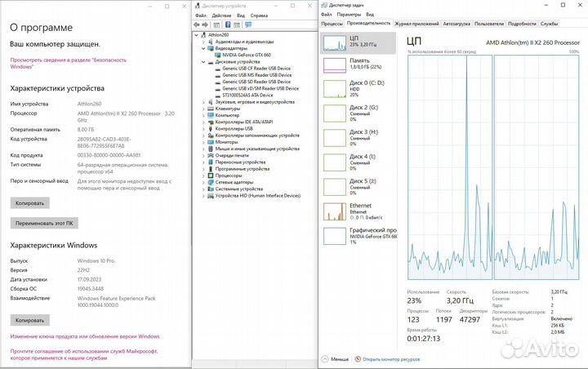Switch to the Автозагрузка tab
Image resolution: width=588 pixels, height=369 pixels.
tap(457, 24)
